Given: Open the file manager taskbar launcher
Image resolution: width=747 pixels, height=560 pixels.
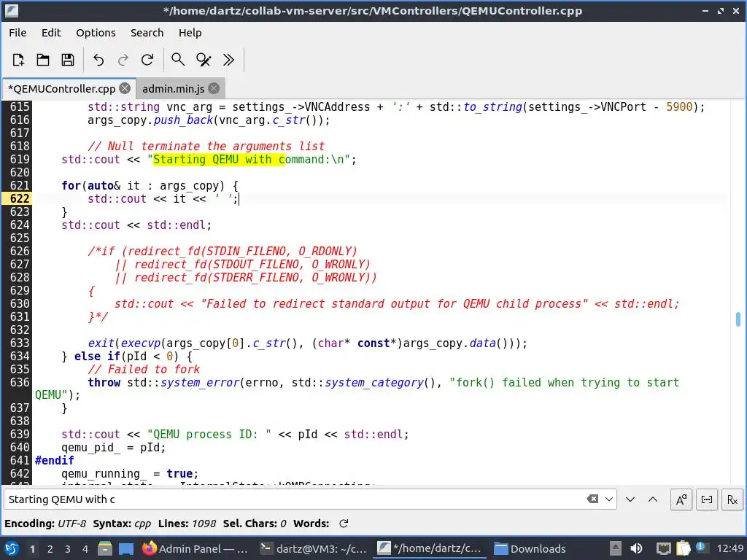Looking at the screenshot, I should (105, 548).
